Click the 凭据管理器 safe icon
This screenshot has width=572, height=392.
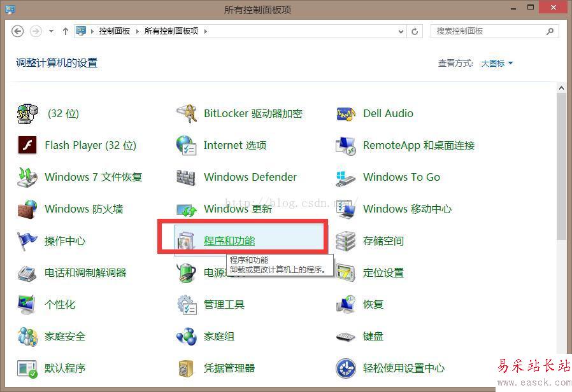point(187,368)
